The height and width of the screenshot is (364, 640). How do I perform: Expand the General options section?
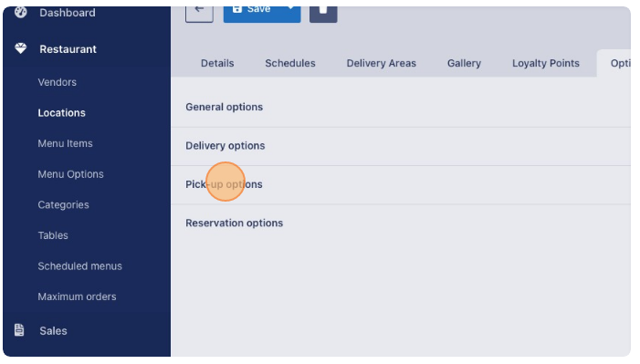[x=401, y=108]
